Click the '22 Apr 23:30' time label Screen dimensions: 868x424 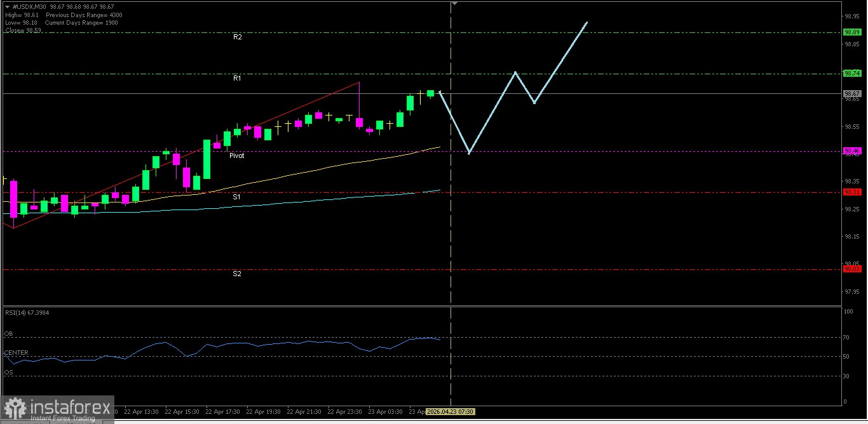[x=346, y=411]
